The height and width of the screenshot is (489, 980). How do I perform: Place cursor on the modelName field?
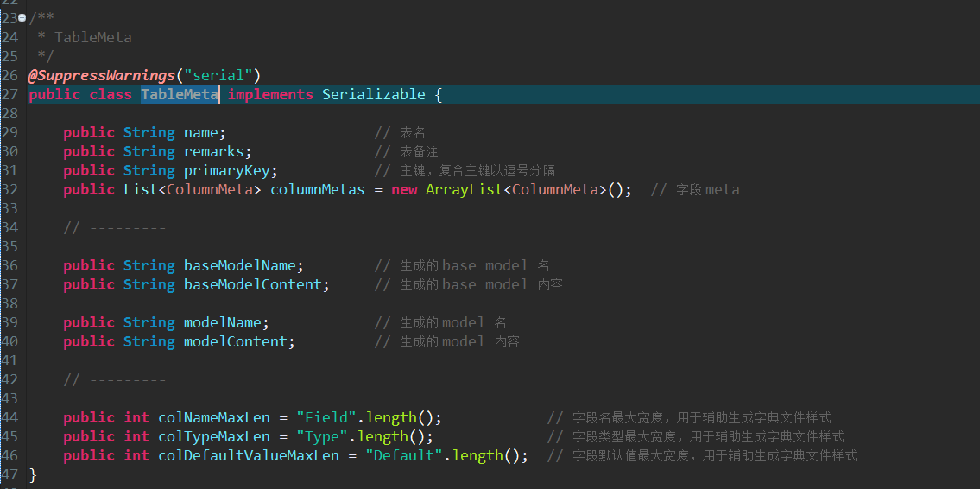tap(222, 322)
